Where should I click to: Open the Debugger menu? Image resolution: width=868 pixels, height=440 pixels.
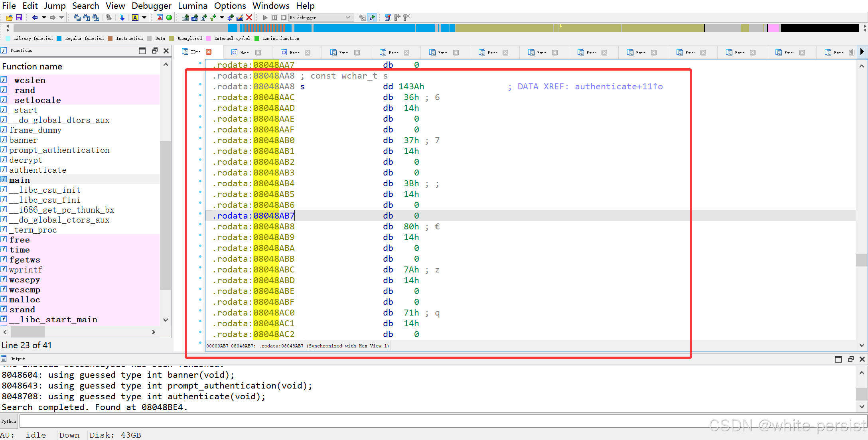click(151, 6)
